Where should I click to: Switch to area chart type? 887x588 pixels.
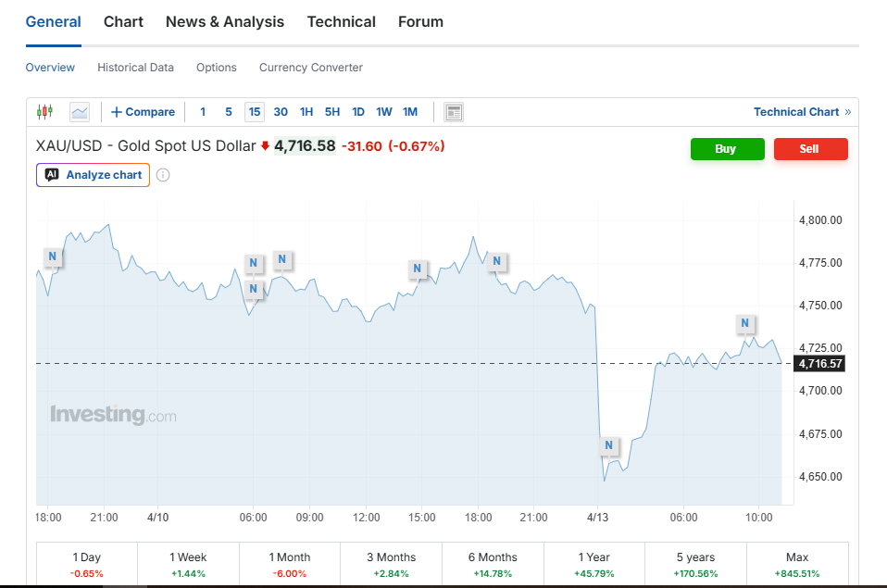[x=80, y=112]
